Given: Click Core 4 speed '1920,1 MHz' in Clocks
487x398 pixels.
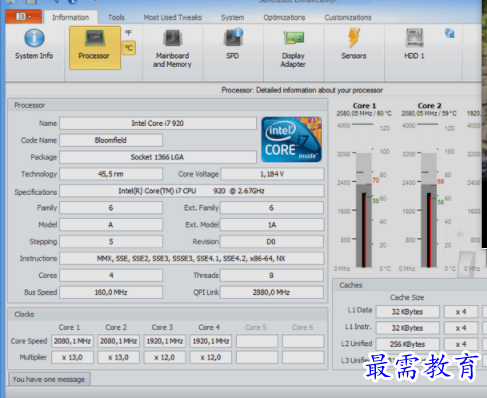Looking at the screenshot, I should (211, 341).
